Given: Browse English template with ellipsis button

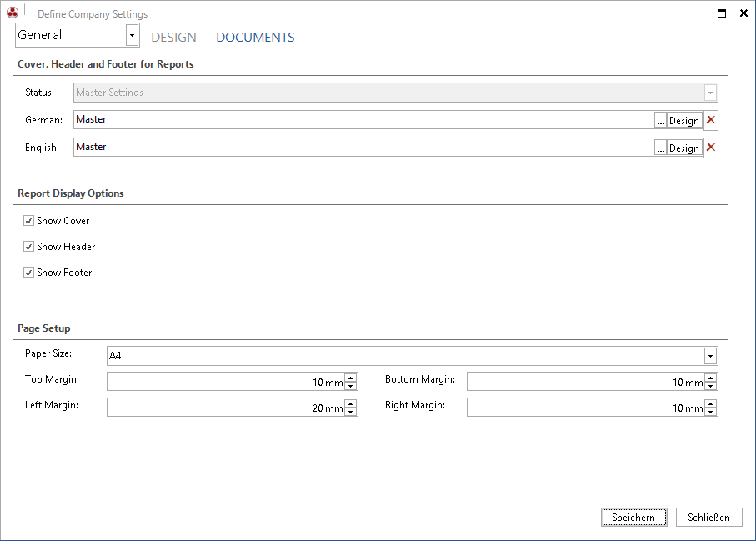Looking at the screenshot, I should (x=660, y=148).
